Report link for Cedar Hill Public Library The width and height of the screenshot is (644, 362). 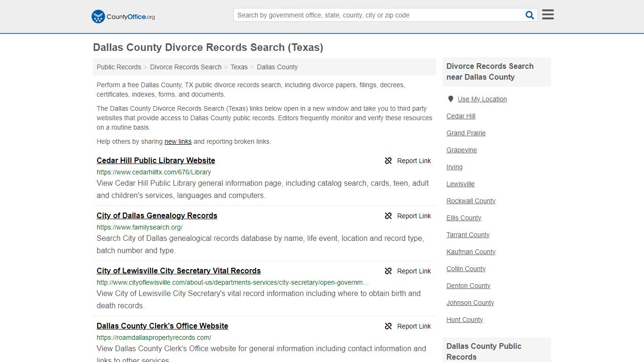click(x=414, y=161)
